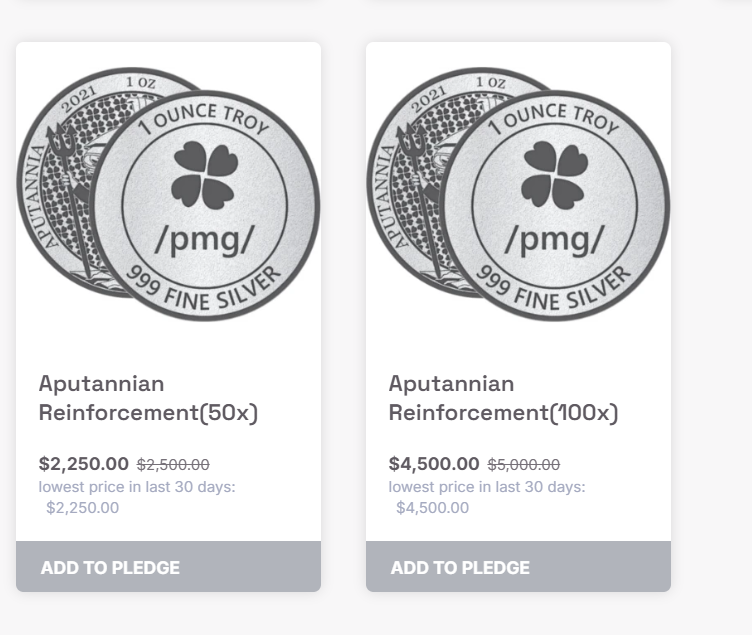
Task: Open the Aputannian Reinforcement(50x) product title
Action: [x=148, y=398]
